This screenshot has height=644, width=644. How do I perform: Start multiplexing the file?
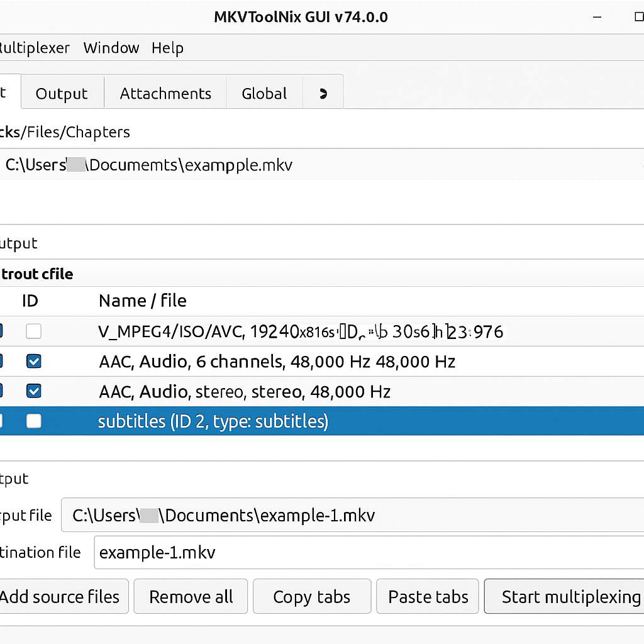[566, 597]
